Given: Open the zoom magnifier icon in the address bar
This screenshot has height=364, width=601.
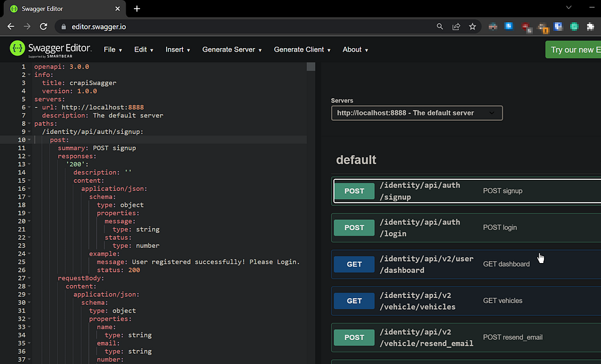Looking at the screenshot, I should coord(440,26).
